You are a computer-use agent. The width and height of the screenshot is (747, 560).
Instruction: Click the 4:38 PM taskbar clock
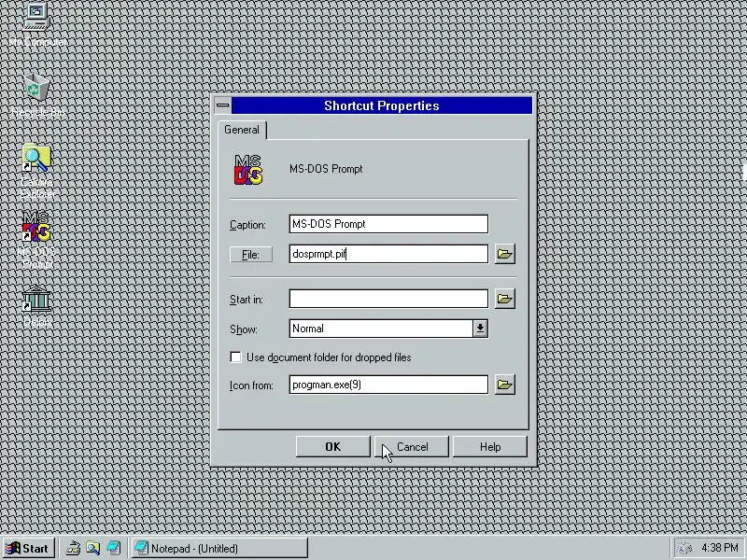(x=720, y=548)
